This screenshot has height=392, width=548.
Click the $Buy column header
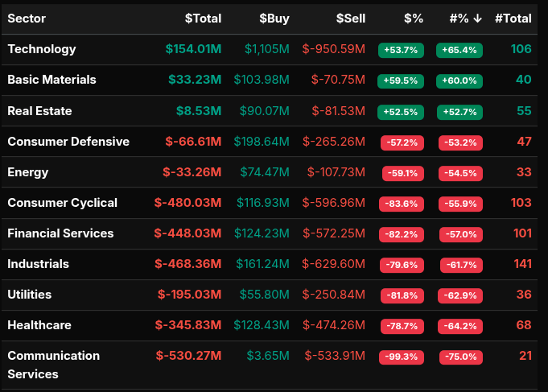[274, 19]
